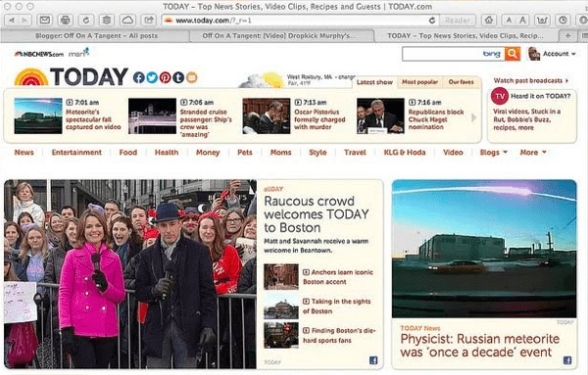Click the Home toolbar icon
Screen dimensions: 588x375
(x=489, y=21)
